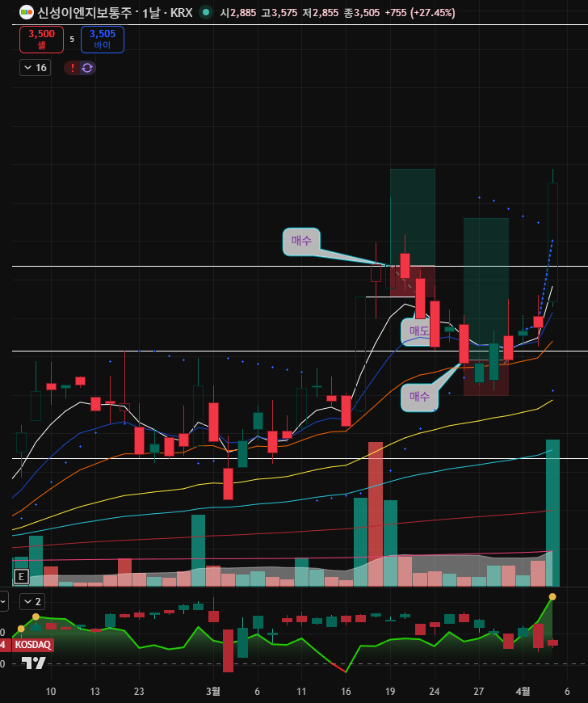This screenshot has height=703, width=588.
Task: Click the 24 date label on axis
Action: (x=435, y=691)
